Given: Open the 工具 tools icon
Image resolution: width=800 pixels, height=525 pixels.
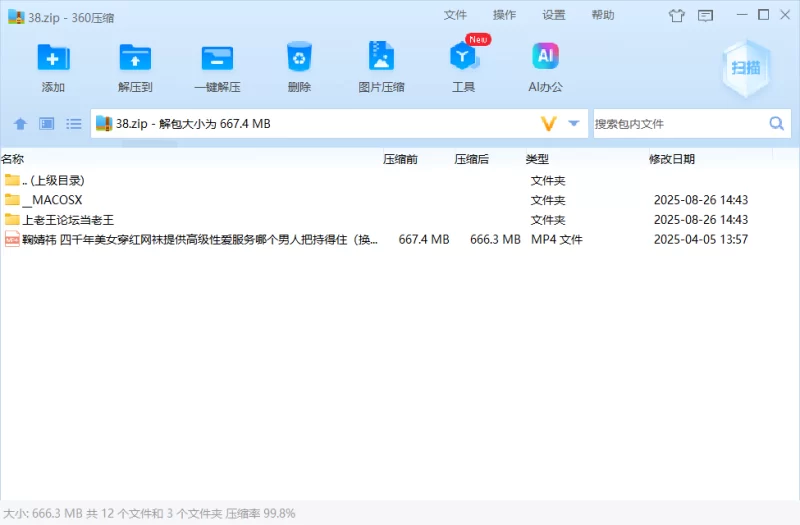Looking at the screenshot, I should pos(463,56).
